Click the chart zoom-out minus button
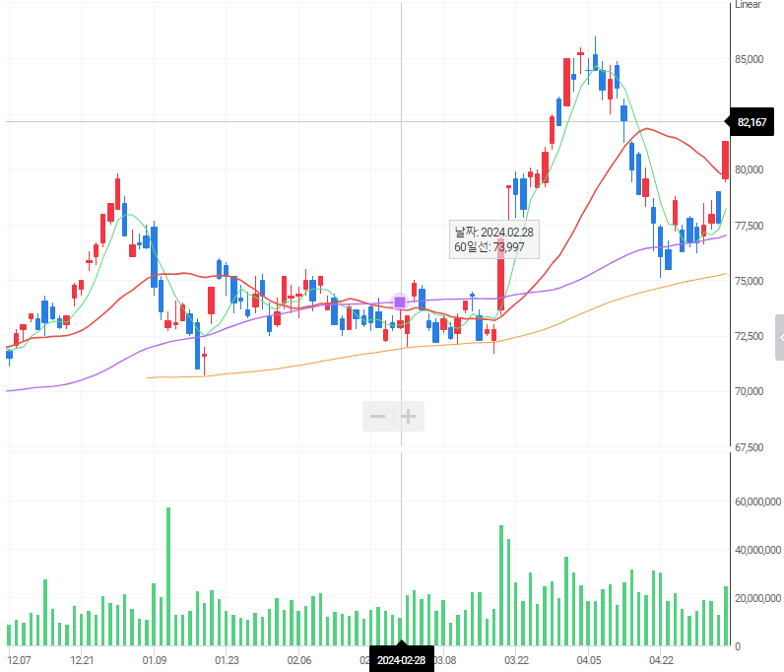Image resolution: width=784 pixels, height=672 pixels. pos(377,417)
